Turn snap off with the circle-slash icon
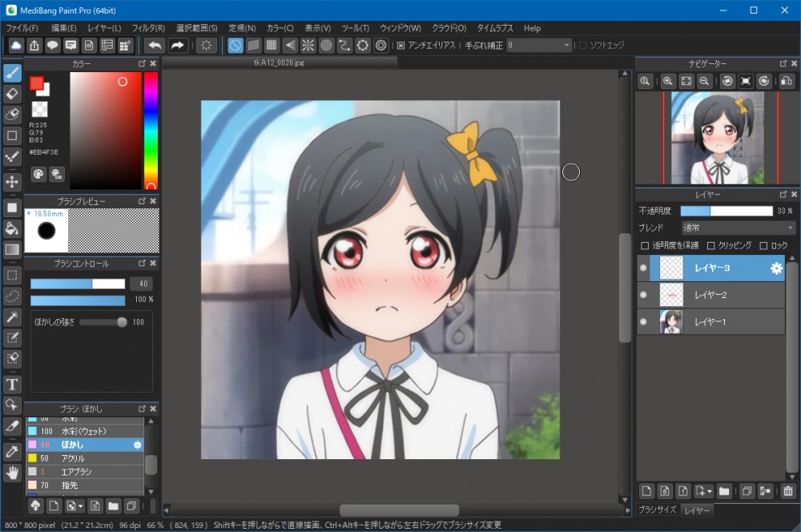 pos(235,46)
